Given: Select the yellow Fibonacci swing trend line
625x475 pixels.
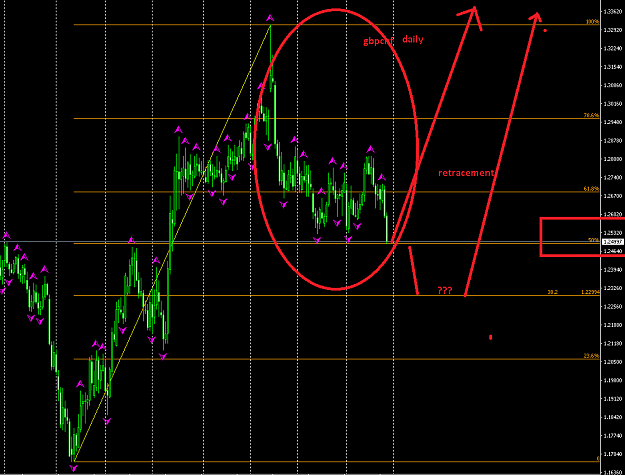Looking at the screenshot, I should (172, 243).
